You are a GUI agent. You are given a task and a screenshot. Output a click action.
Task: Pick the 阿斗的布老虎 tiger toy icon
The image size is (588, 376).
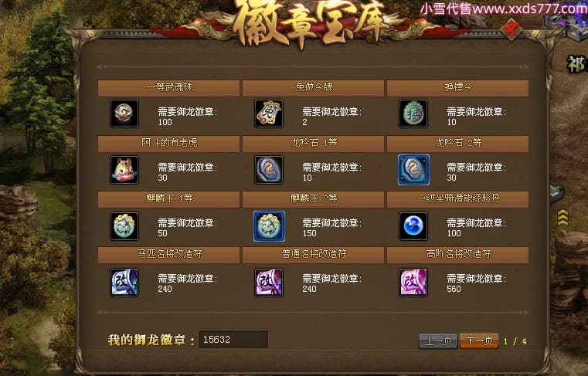point(124,170)
